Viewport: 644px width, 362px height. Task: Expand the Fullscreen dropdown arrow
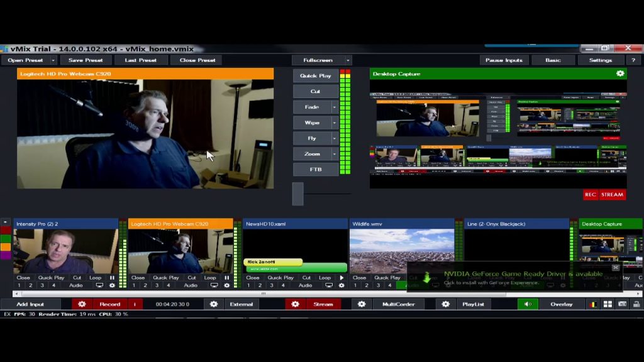[348, 60]
